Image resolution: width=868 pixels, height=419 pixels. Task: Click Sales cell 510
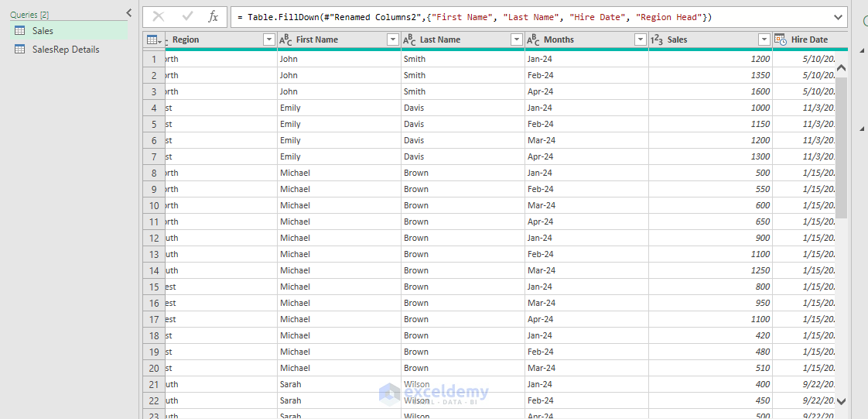(x=710, y=368)
